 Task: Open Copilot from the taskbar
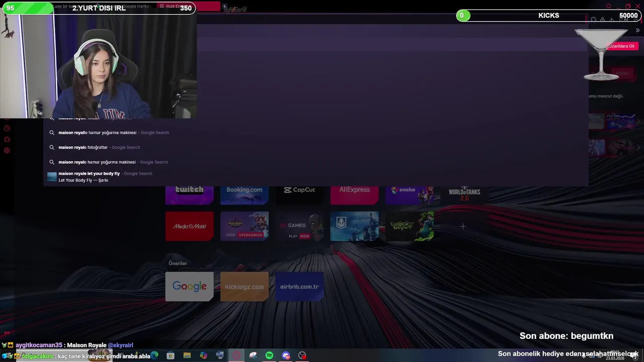point(203,355)
